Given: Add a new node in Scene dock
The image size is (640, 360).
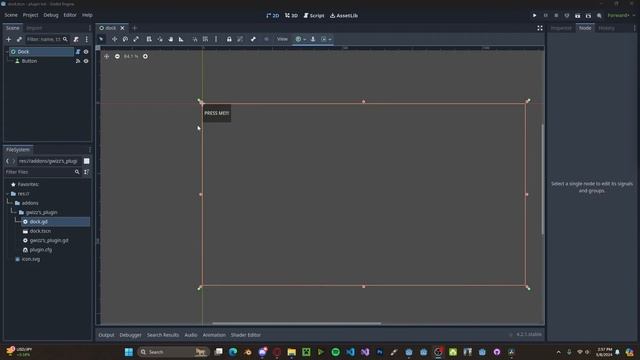Looking at the screenshot, I should pos(9,39).
